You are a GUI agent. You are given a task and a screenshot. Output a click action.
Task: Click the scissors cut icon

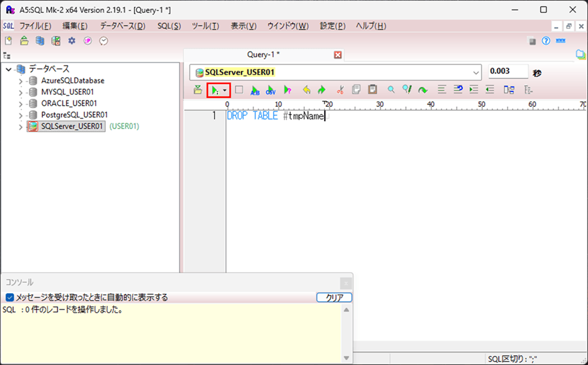340,90
